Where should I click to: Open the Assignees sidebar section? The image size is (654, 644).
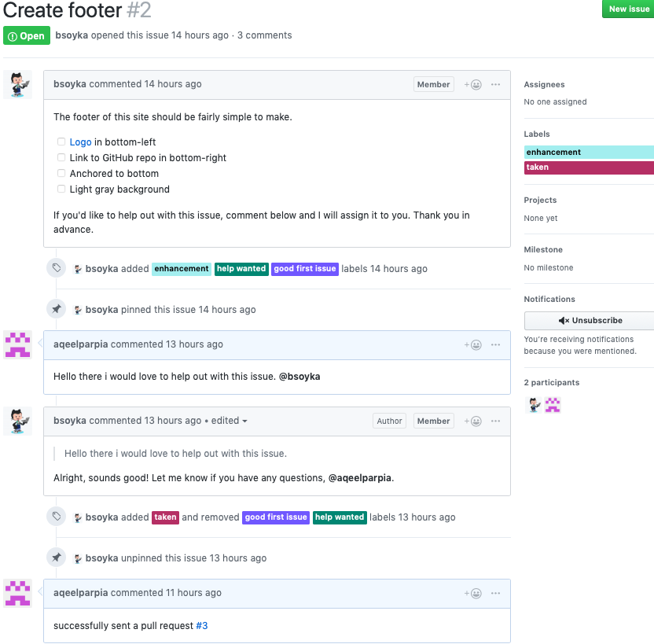(x=544, y=85)
